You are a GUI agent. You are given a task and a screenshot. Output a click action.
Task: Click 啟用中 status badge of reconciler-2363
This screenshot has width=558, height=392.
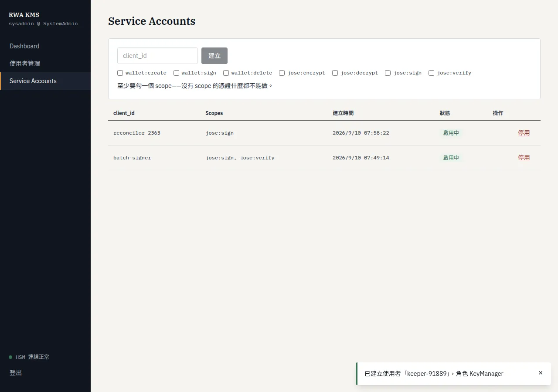451,133
